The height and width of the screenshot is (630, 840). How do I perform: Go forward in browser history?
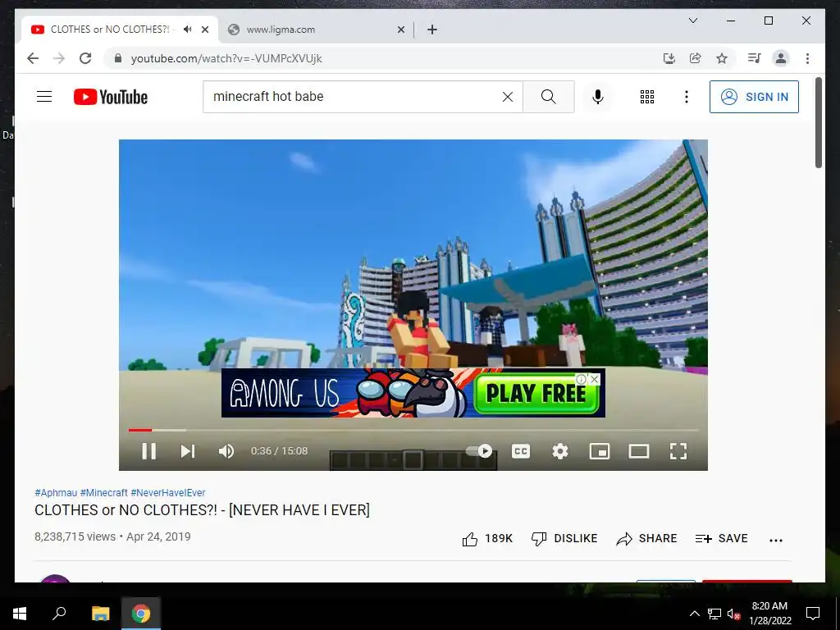pyautogui.click(x=59, y=58)
